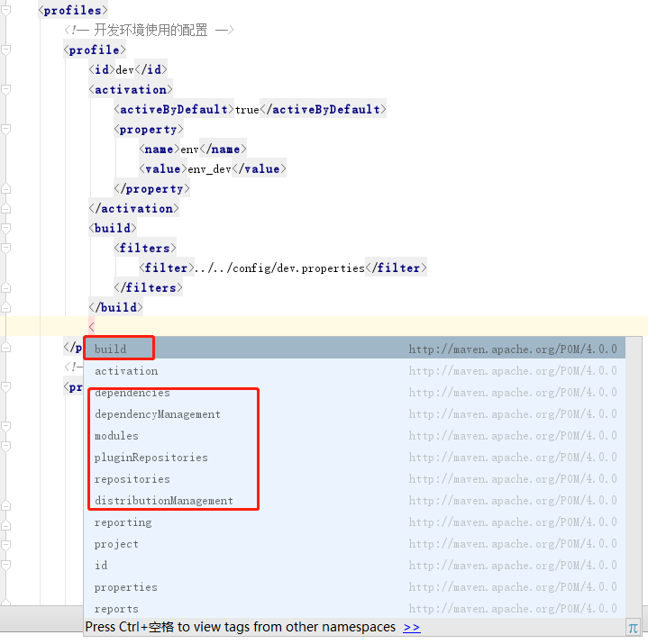
Task: Collapse the filters opening tag fold marker
Action: pyautogui.click(x=5, y=248)
